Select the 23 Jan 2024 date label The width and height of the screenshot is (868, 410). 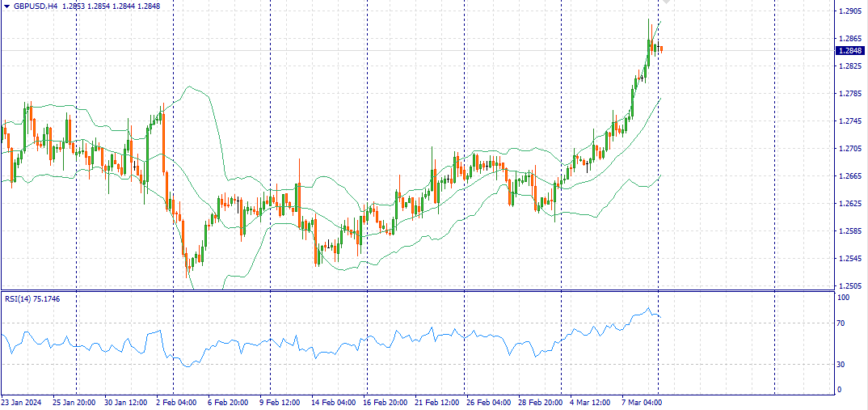pyautogui.click(x=22, y=402)
